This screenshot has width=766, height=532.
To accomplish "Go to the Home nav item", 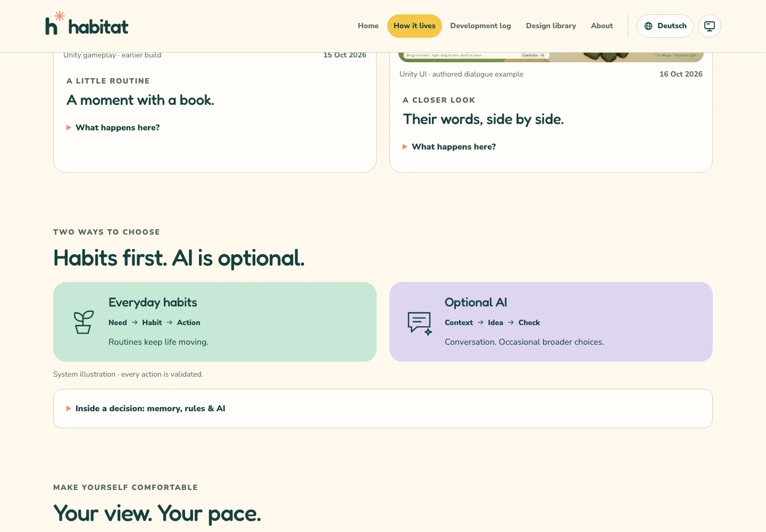I will click(368, 26).
